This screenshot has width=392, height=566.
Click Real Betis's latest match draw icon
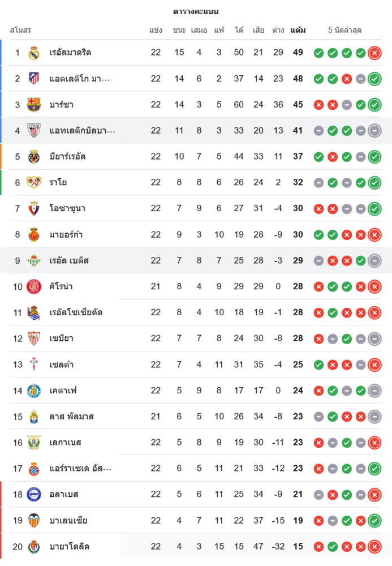(x=374, y=261)
